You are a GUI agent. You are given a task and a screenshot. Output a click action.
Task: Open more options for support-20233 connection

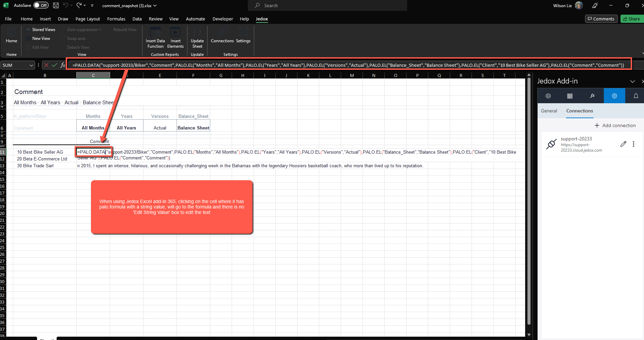pos(633,144)
